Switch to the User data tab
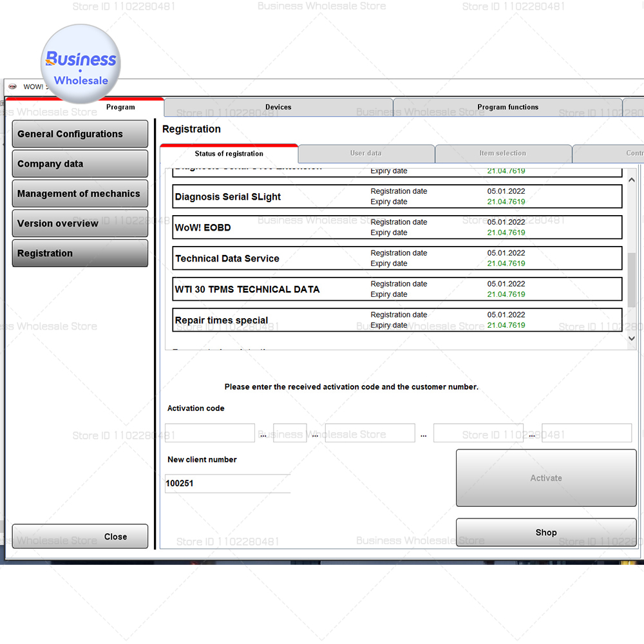The image size is (644, 644). click(366, 153)
